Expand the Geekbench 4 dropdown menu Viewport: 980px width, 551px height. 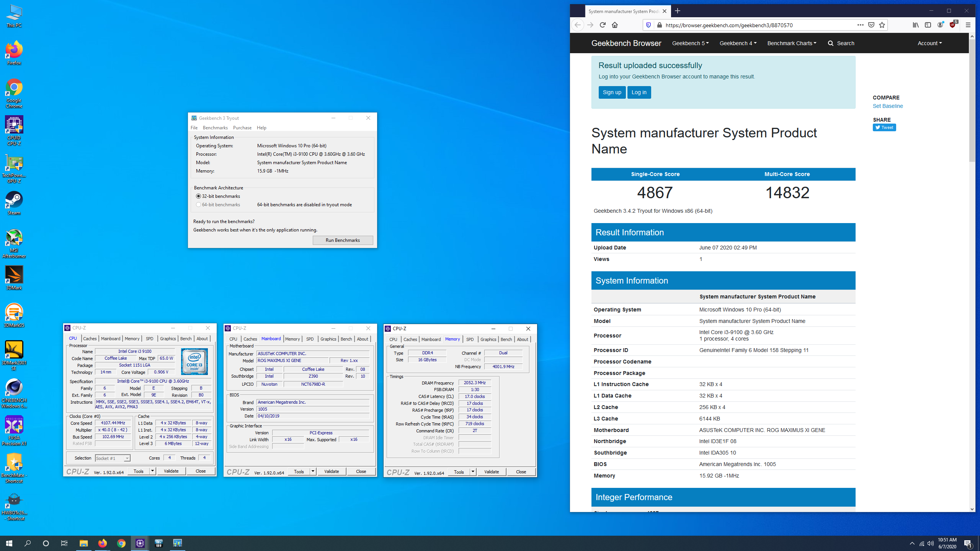[x=738, y=43]
